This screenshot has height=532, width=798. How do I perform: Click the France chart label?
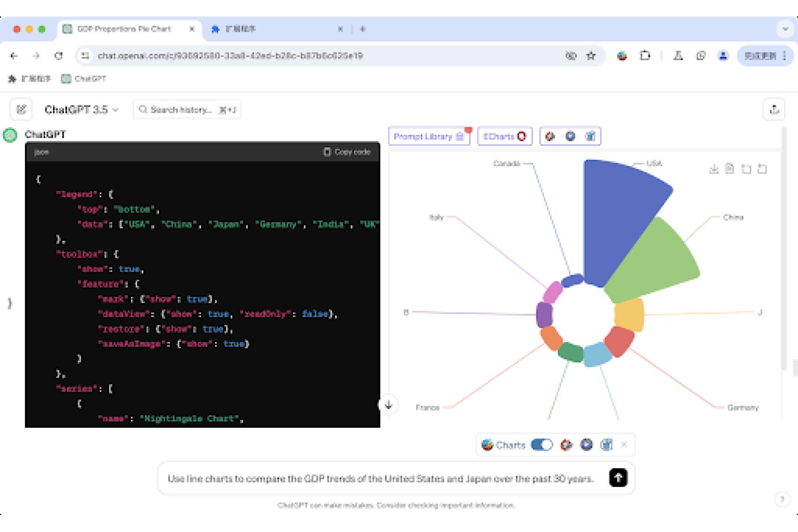(428, 408)
